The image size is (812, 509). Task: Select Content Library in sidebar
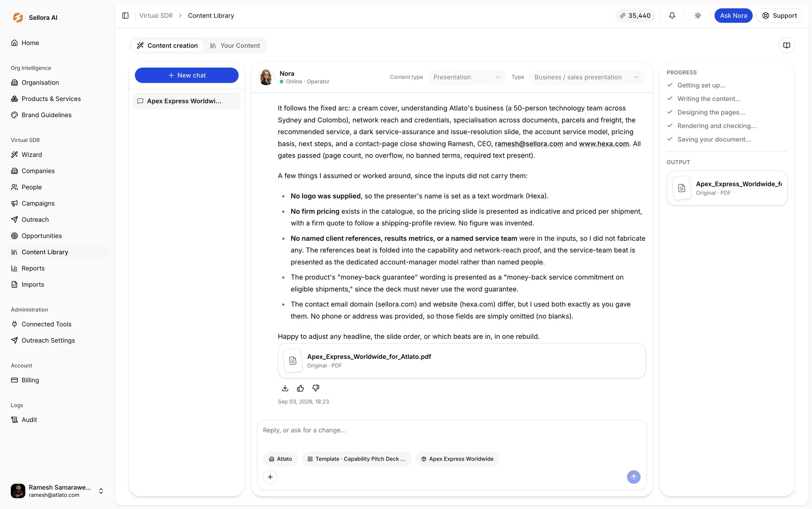58,252
